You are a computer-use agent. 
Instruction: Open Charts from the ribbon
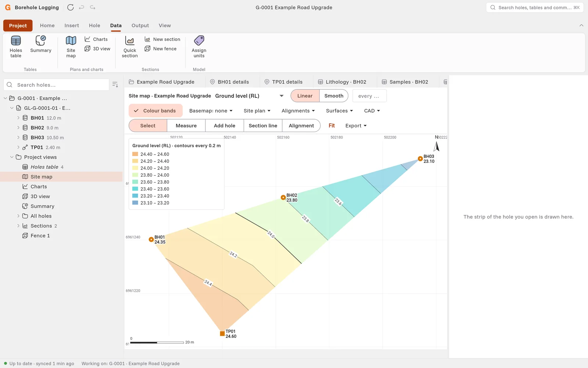[96, 39]
